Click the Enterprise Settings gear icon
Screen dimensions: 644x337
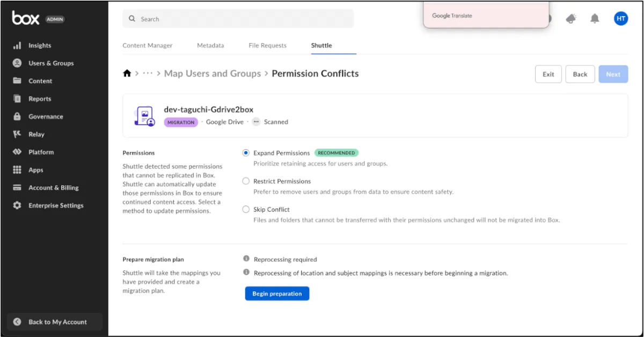pyautogui.click(x=17, y=206)
